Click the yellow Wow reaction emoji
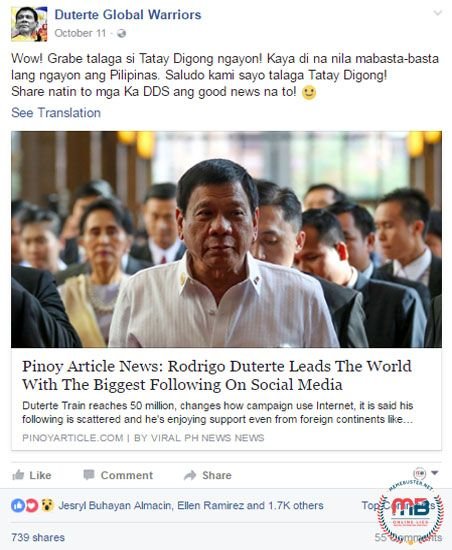Screen dimensions: 452x550 (x=47, y=505)
